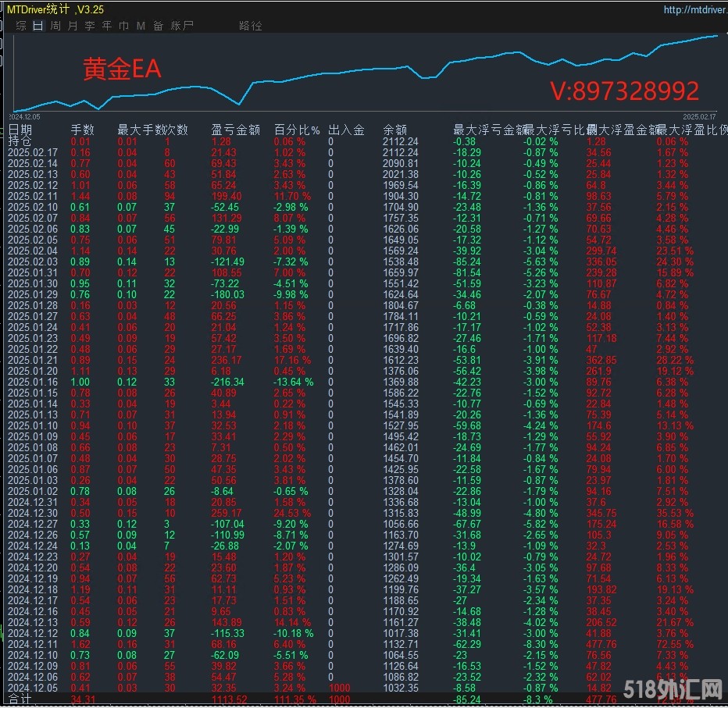Switch to the 综 summary tab
This screenshot has width=728, height=708.
(21, 26)
